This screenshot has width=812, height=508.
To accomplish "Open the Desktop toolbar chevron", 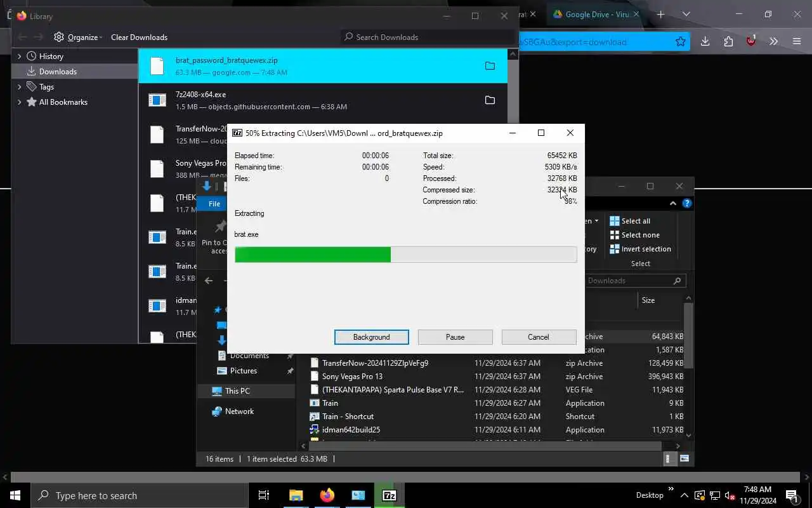I will [x=671, y=488].
